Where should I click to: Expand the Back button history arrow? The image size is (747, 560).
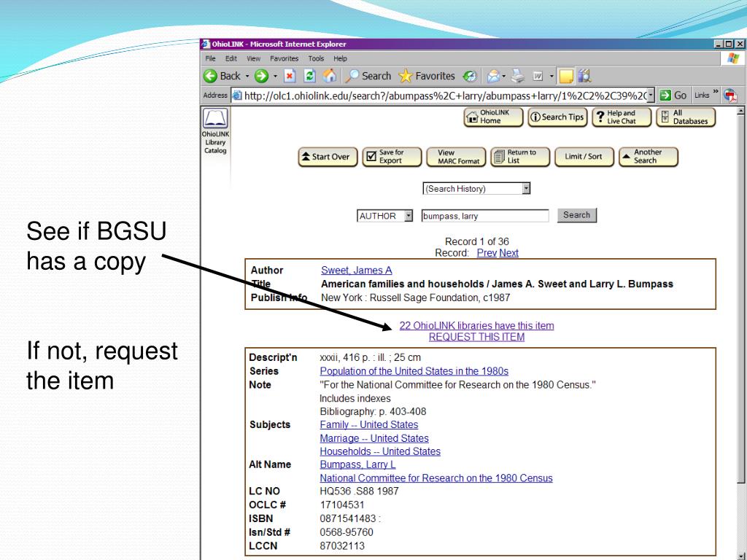coord(247,76)
